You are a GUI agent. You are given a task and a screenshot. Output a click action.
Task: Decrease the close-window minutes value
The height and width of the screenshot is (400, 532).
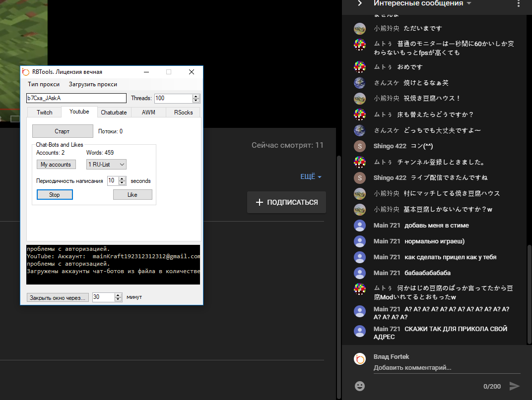[118, 299]
